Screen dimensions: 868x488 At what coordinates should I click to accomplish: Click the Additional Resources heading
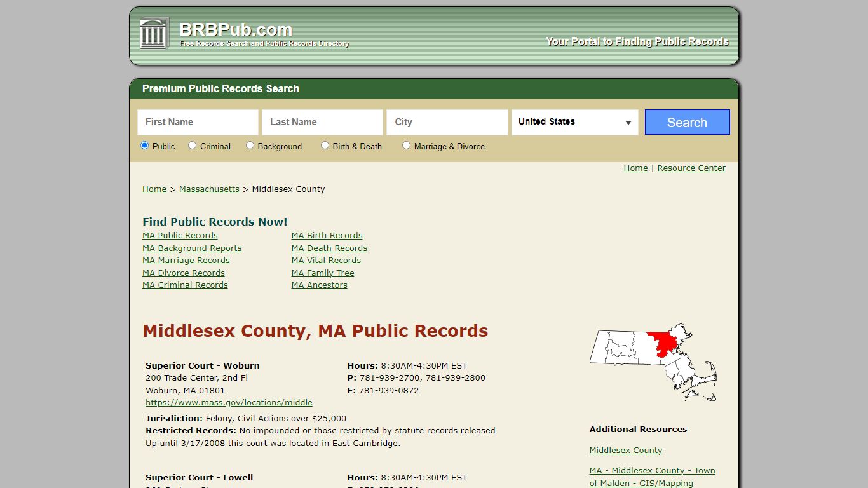click(638, 430)
